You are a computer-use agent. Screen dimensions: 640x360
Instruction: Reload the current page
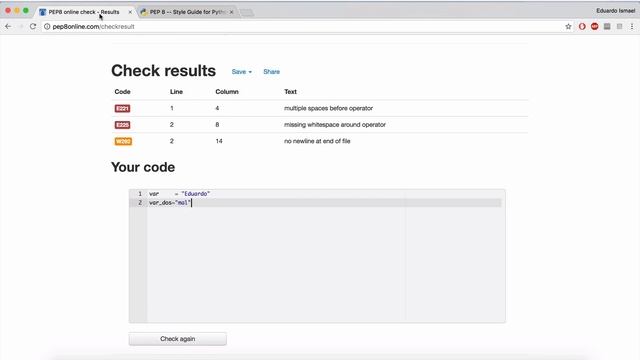pyautogui.click(x=33, y=27)
